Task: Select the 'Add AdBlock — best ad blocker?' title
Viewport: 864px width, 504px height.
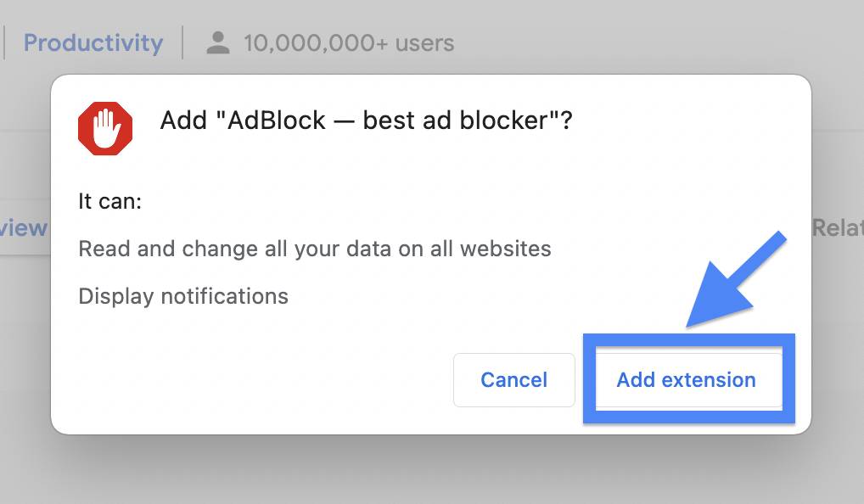Action: tap(367, 120)
